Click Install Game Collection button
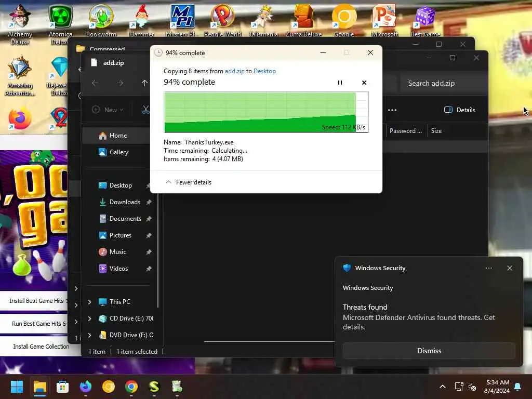The image size is (532, 399). [x=41, y=347]
